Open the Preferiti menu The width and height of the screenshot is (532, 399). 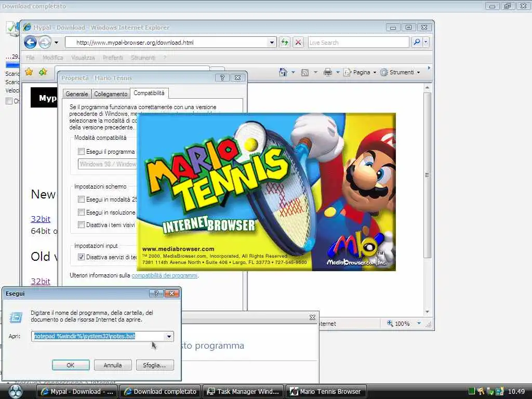click(x=113, y=58)
